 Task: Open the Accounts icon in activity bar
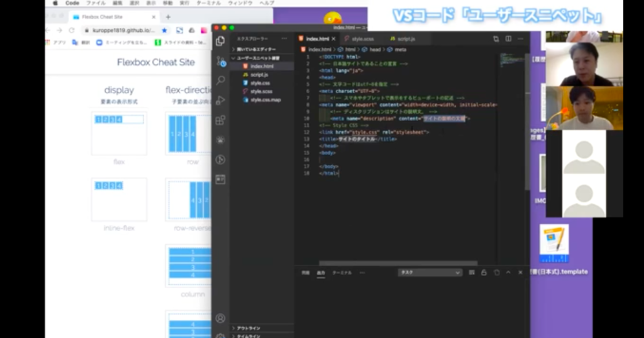tap(220, 318)
